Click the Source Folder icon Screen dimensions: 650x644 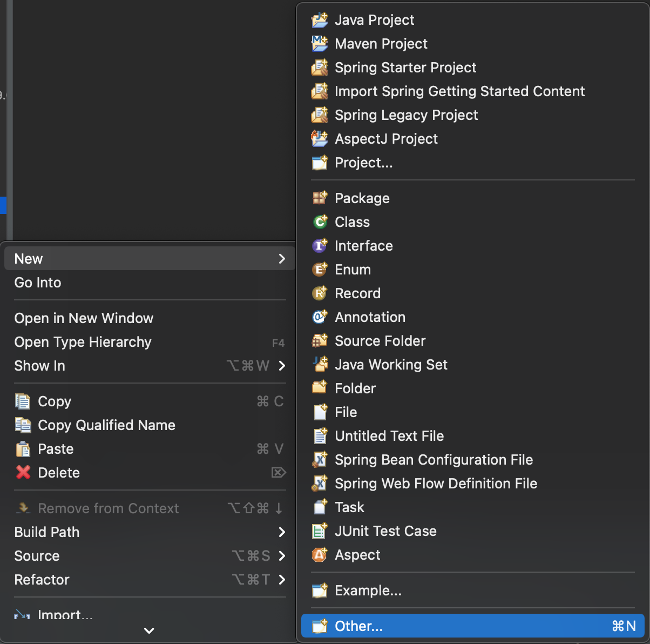pyautogui.click(x=320, y=341)
